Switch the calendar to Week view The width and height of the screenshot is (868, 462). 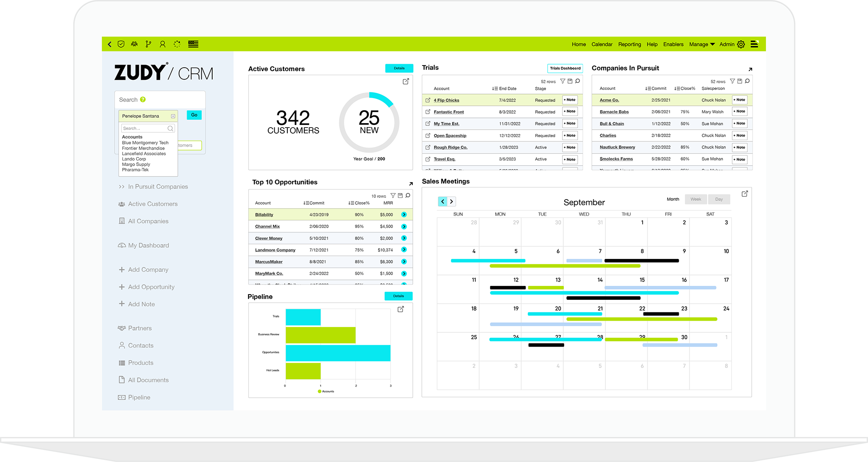(696, 200)
